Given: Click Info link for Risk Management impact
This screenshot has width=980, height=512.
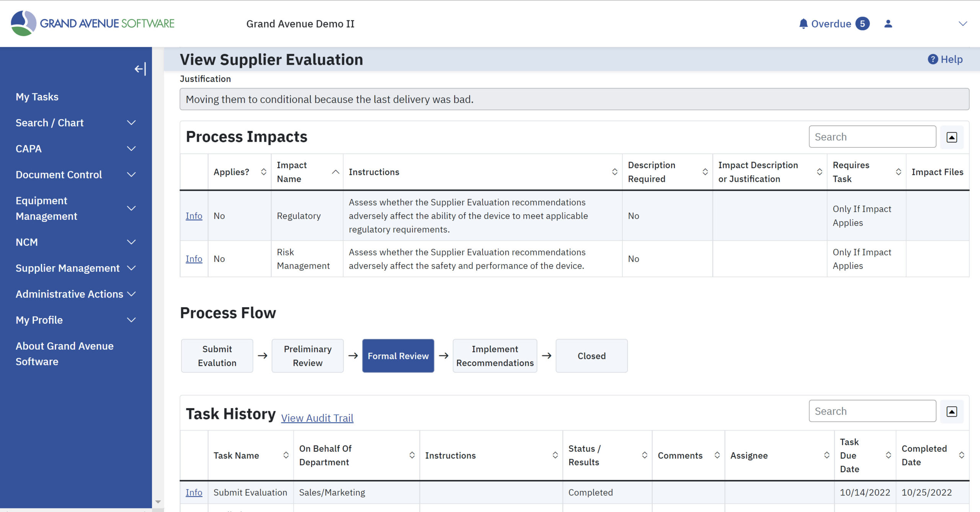Looking at the screenshot, I should 194,259.
